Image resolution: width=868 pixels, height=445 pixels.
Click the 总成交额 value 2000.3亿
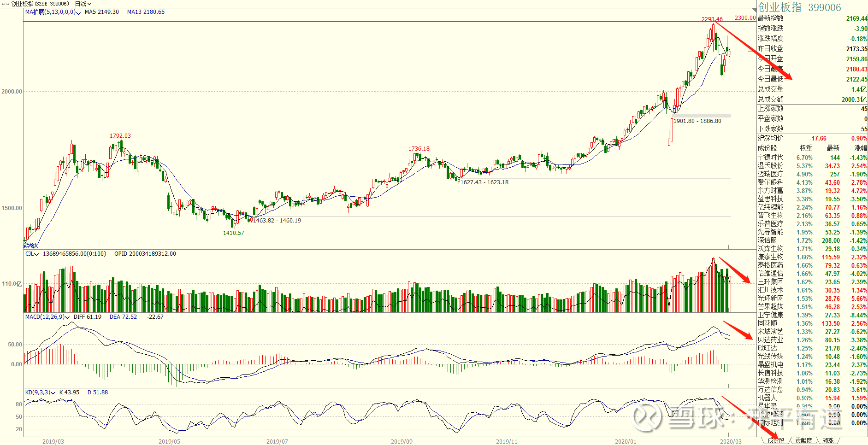[x=854, y=100]
